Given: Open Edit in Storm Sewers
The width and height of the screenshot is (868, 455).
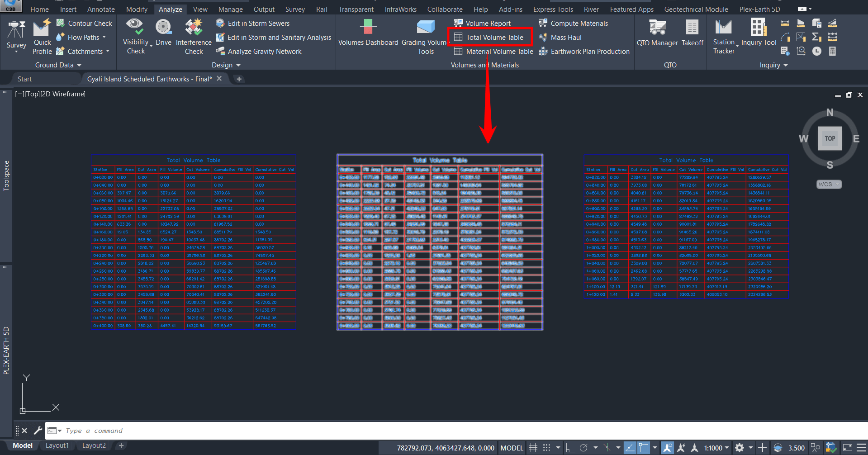Looking at the screenshot, I should click(258, 23).
